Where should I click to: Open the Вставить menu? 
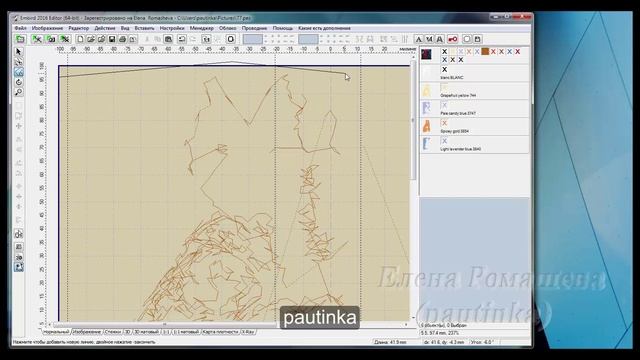point(144,28)
